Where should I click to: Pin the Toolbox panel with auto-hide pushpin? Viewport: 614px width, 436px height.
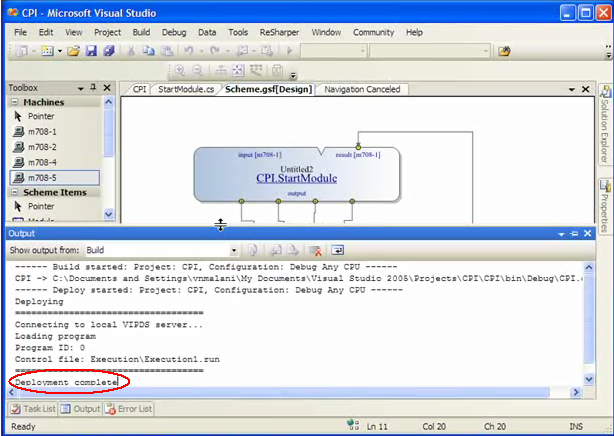(92, 88)
